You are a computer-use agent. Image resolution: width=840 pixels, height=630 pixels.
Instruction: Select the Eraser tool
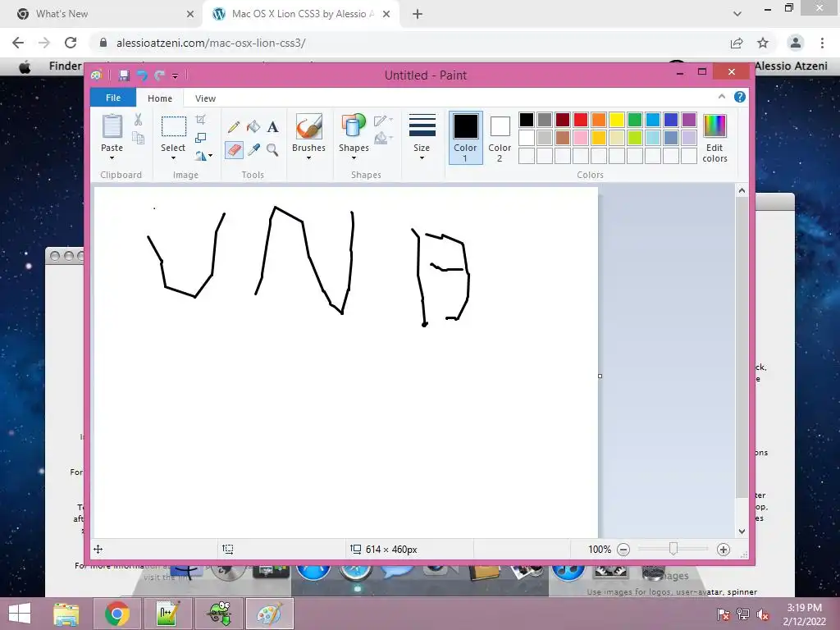point(234,149)
